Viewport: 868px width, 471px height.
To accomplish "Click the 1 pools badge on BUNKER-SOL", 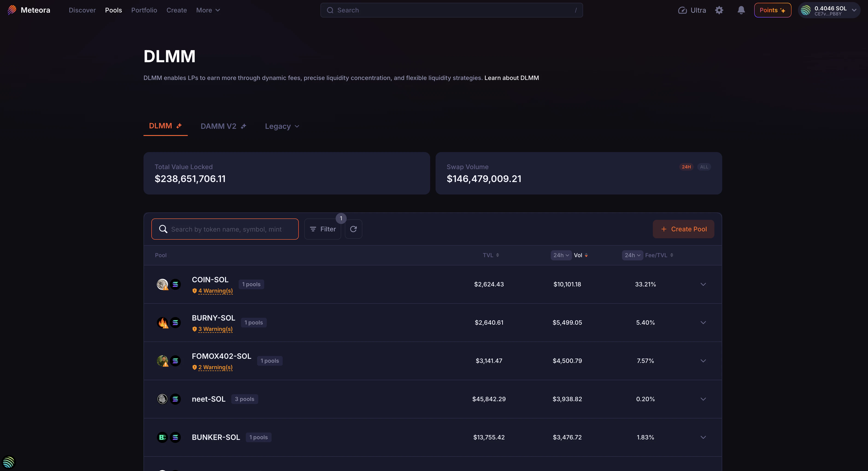I will 258,437.
